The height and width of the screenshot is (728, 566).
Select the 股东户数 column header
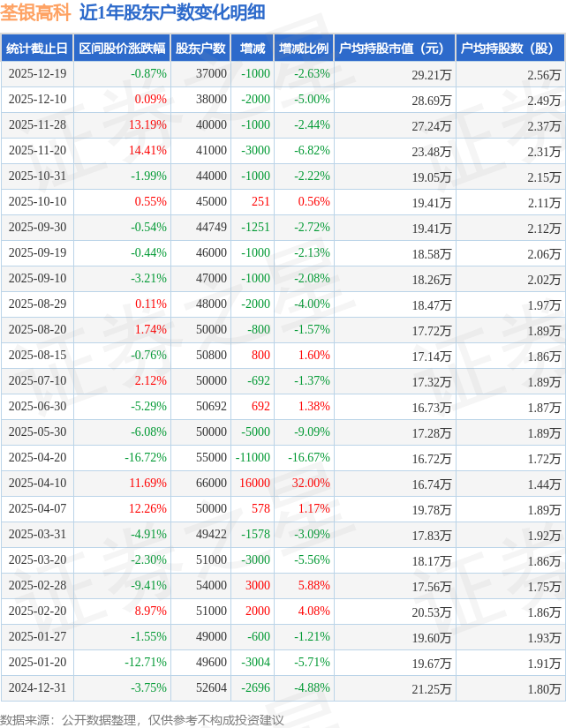(200, 49)
